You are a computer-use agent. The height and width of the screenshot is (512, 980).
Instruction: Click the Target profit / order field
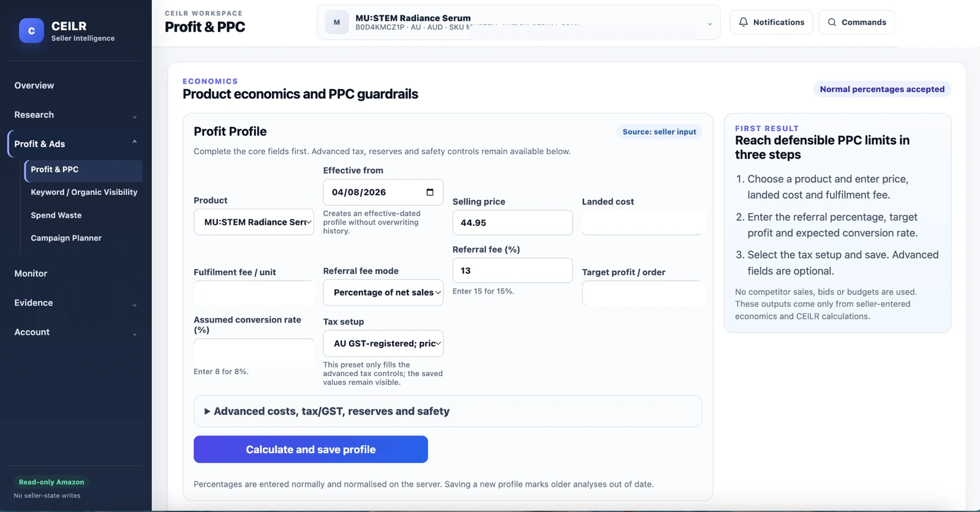click(x=642, y=293)
